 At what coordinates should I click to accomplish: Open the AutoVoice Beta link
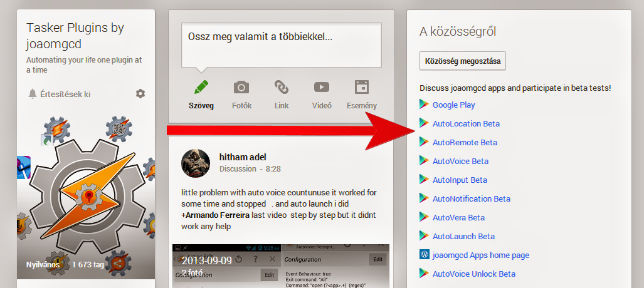[460, 162]
